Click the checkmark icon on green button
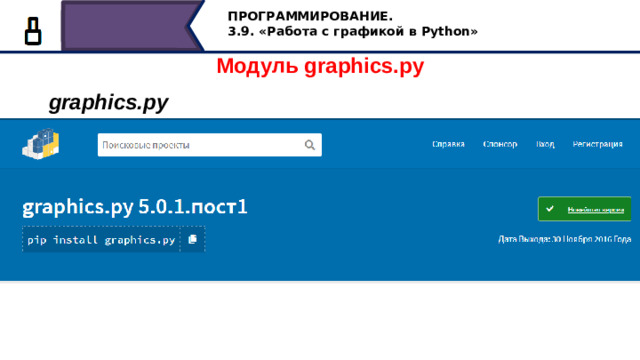Image resolution: width=640 pixels, height=360 pixels. click(550, 209)
